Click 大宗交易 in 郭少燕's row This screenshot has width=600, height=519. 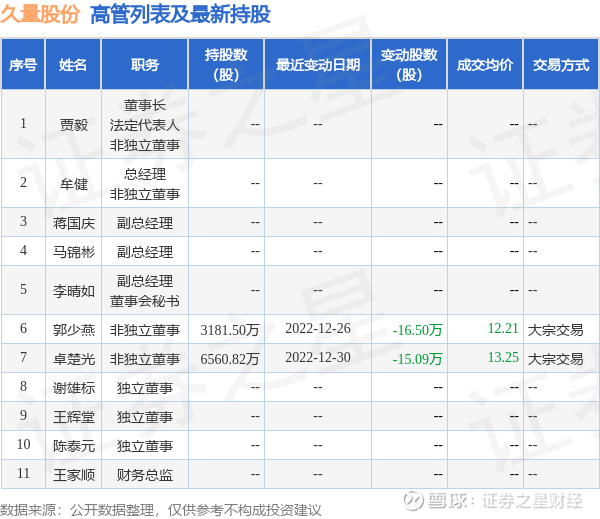[x=556, y=330]
